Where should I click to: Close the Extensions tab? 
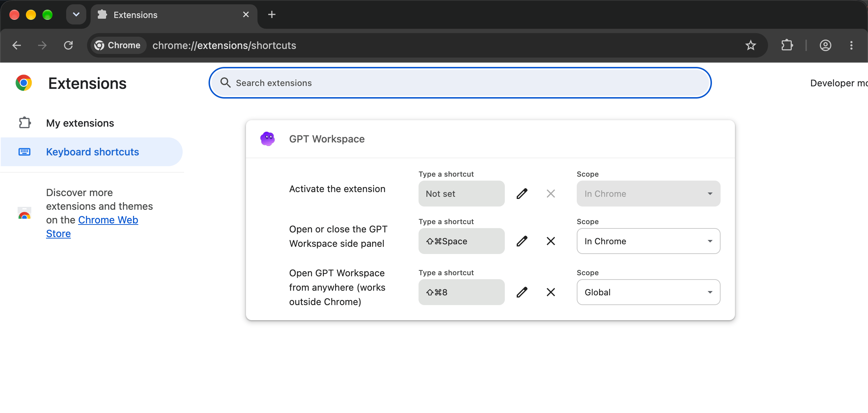[246, 15]
